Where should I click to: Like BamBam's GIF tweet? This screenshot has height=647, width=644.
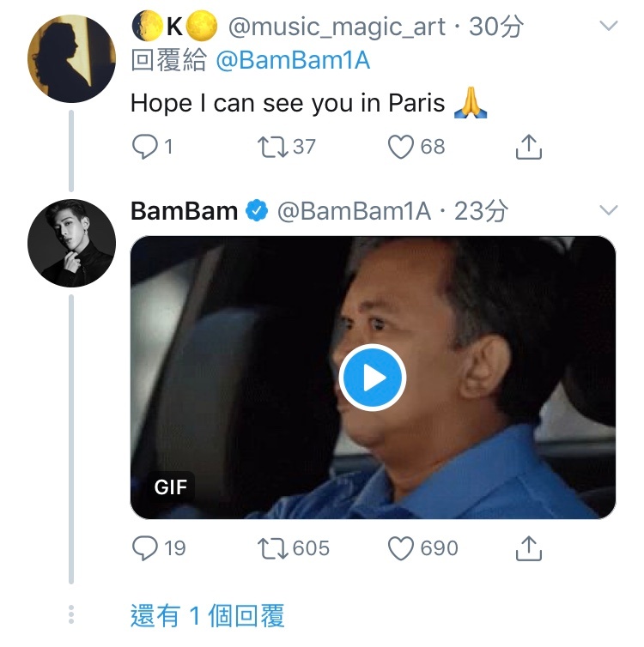coord(401,548)
